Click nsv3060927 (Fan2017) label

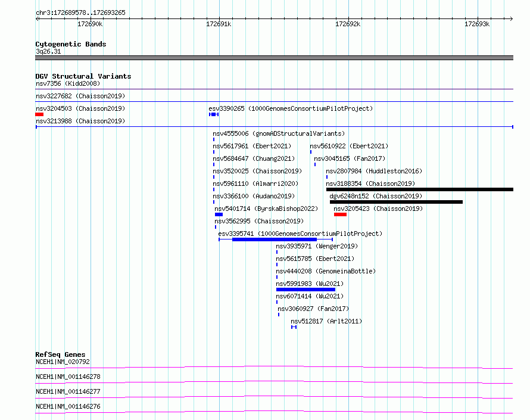tap(313, 309)
